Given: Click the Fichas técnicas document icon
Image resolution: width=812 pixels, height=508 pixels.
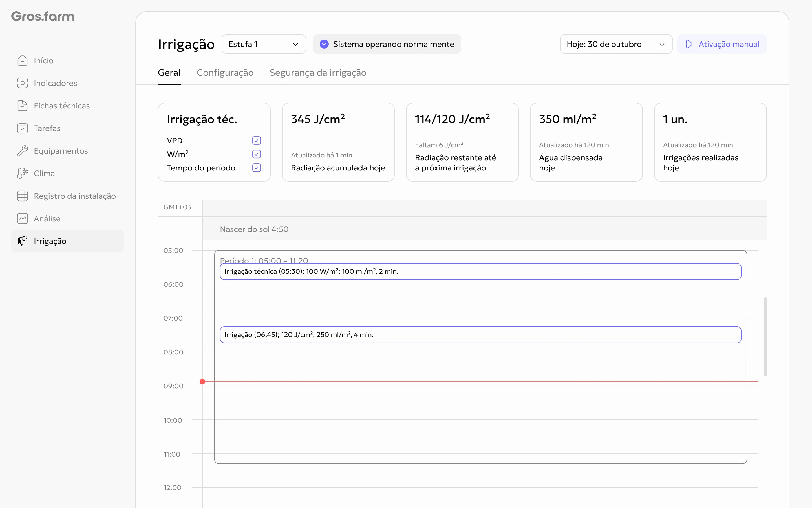Looking at the screenshot, I should tap(23, 106).
